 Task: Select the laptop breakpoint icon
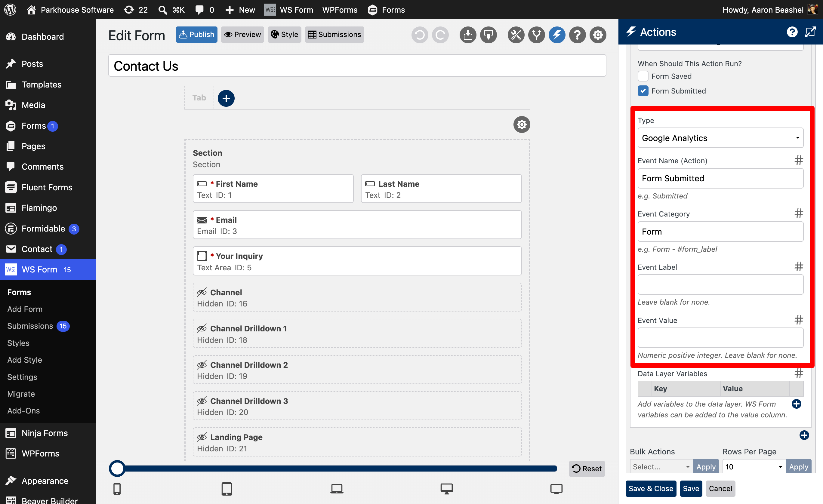coord(337,489)
